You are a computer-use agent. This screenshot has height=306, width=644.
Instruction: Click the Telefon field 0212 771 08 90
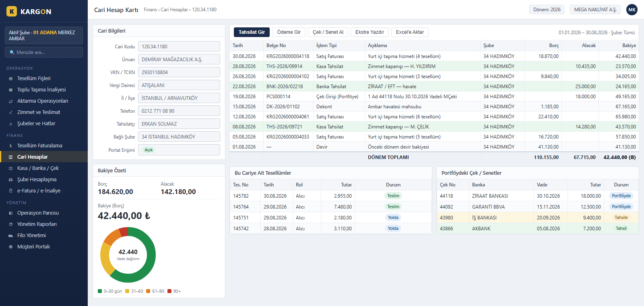pos(179,111)
